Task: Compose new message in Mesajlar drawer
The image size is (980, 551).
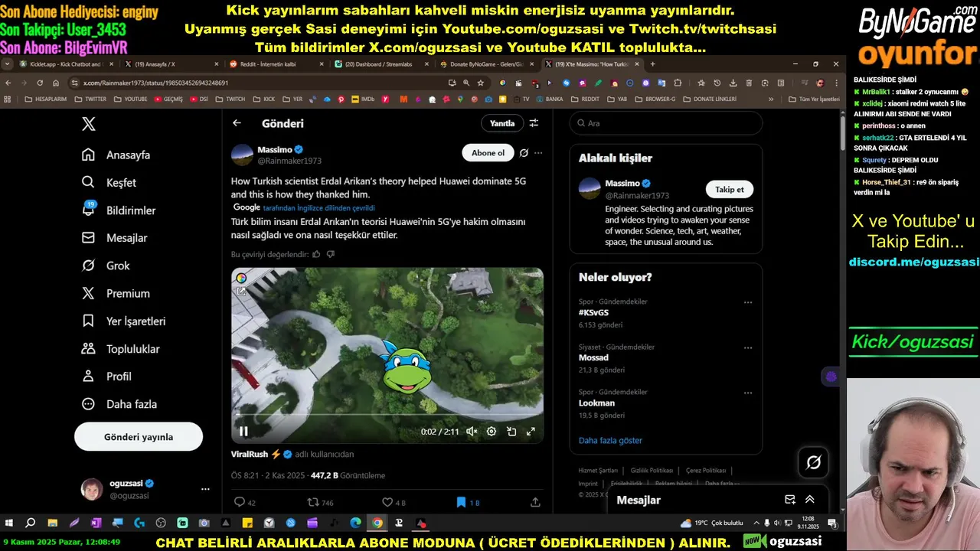Action: 790,500
